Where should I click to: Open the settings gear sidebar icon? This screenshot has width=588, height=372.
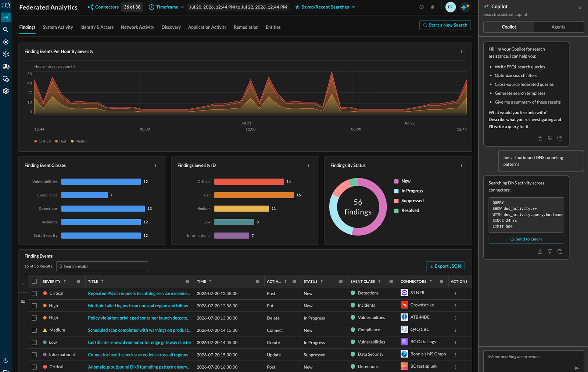6,91
